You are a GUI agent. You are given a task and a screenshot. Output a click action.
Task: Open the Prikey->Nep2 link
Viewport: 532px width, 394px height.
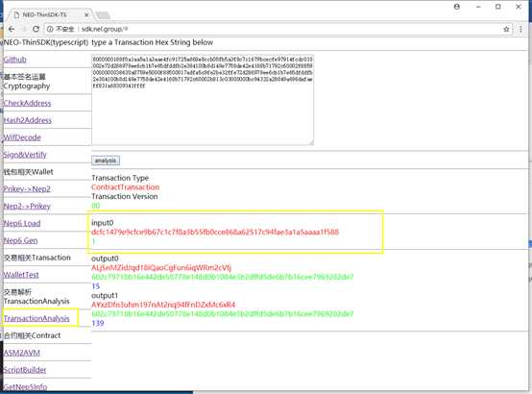coord(27,189)
